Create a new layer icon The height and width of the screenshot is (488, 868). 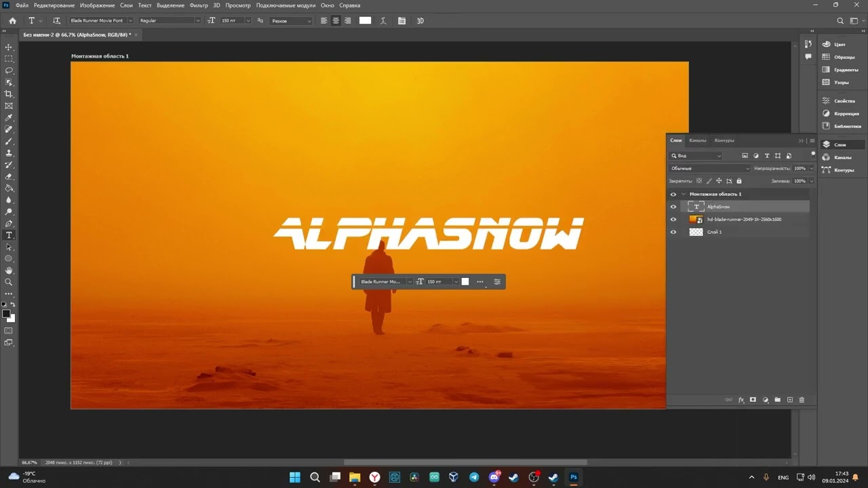pyautogui.click(x=790, y=400)
